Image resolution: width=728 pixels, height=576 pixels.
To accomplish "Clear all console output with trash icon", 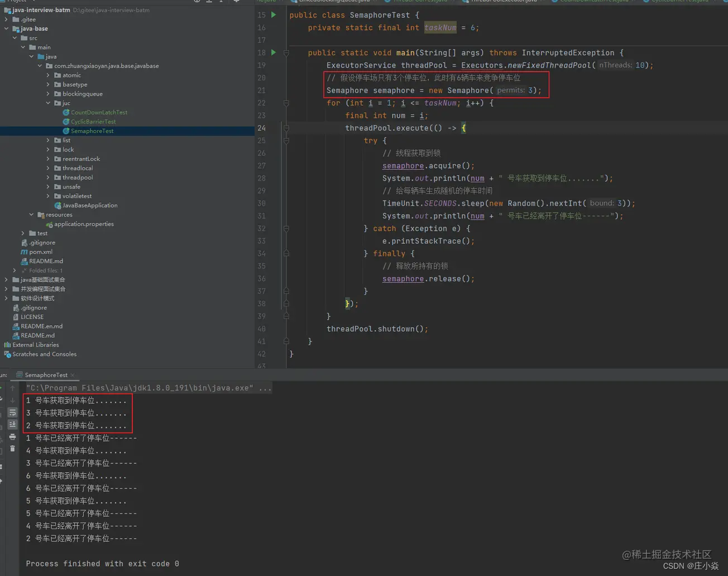I will coord(12,449).
